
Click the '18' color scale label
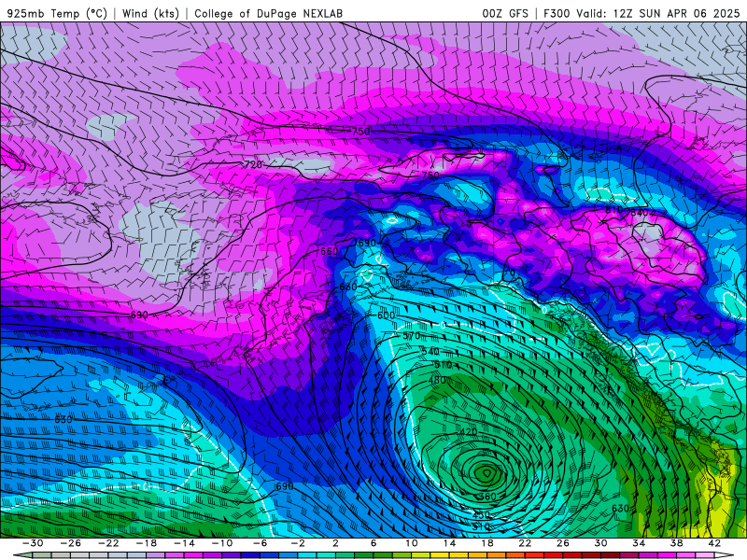tap(486, 543)
